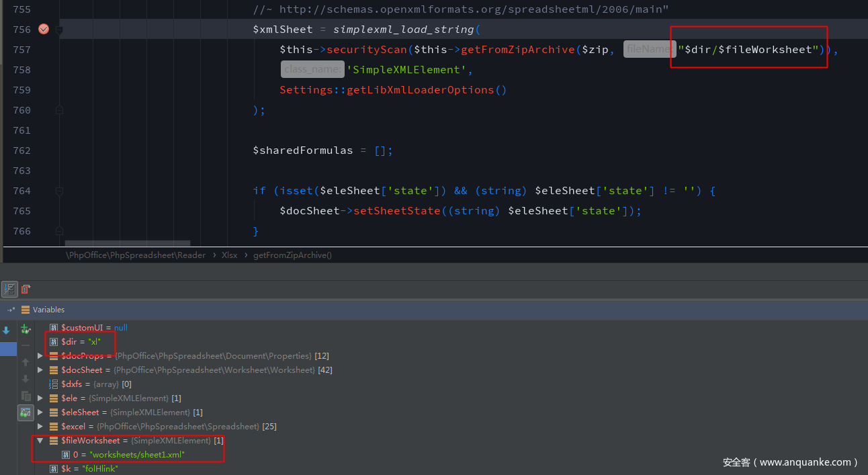The height and width of the screenshot is (475, 868).
Task: Click the \PhpOffice\PhpSpreadsheet\Reader breadcrumb
Action: (x=135, y=255)
